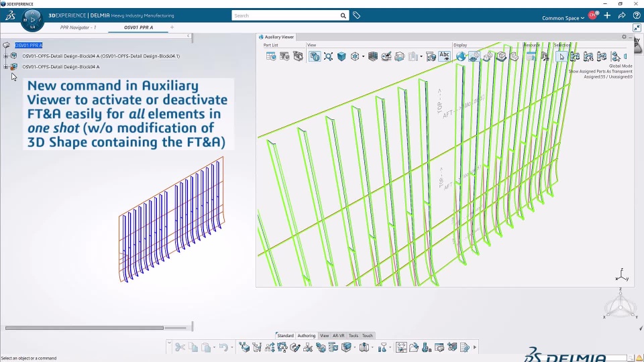Viewport: 644px width, 362px height.
Task: Open the Common Space dropdown
Action: click(563, 18)
